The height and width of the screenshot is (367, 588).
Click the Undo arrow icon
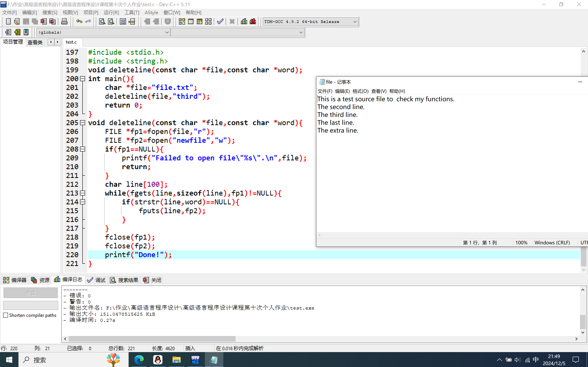[x=79, y=22]
